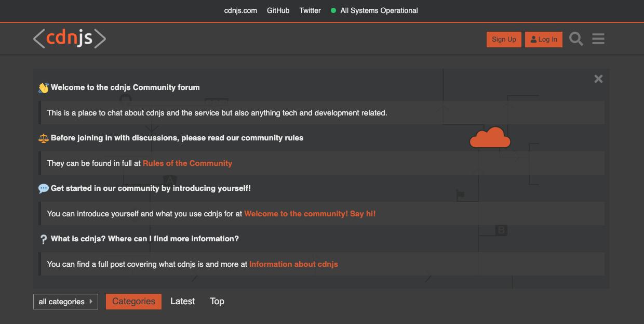Open the Rules of the Community link
Viewport: 644px width, 324px height.
tap(187, 163)
